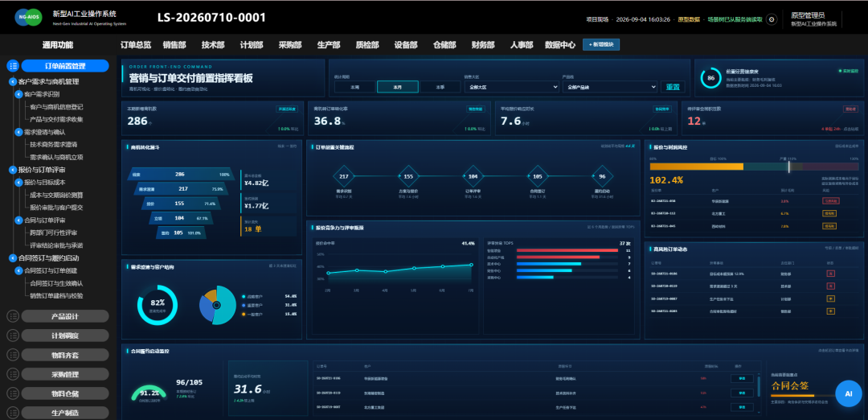
Task: Select the 本季 statistics period option
Action: [x=440, y=87]
